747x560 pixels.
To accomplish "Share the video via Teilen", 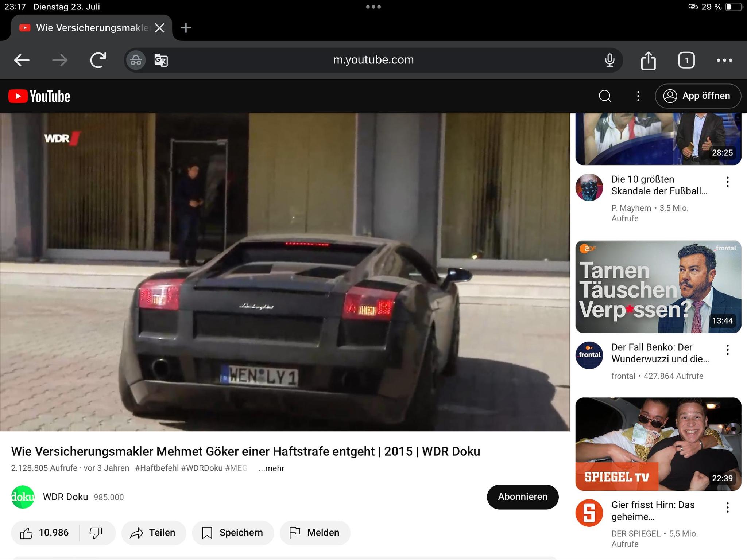I will coord(154,533).
